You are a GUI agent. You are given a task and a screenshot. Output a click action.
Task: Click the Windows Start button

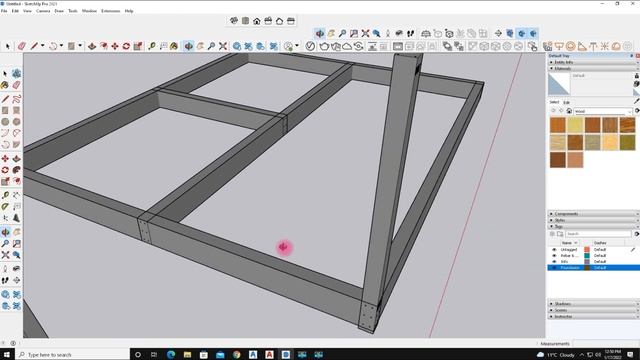pos(7,355)
